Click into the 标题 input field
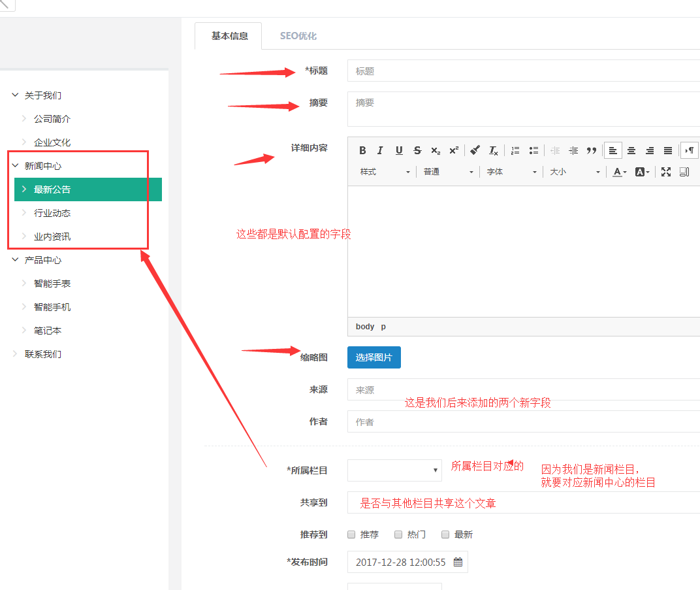 click(x=522, y=71)
